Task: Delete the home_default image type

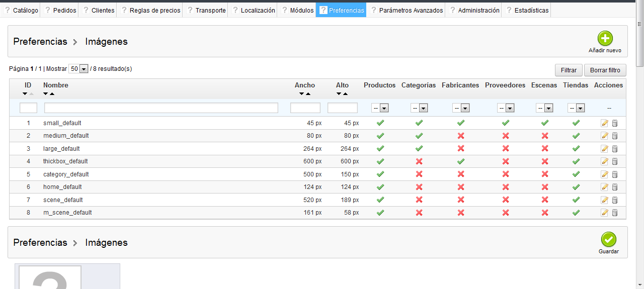Action: click(615, 187)
